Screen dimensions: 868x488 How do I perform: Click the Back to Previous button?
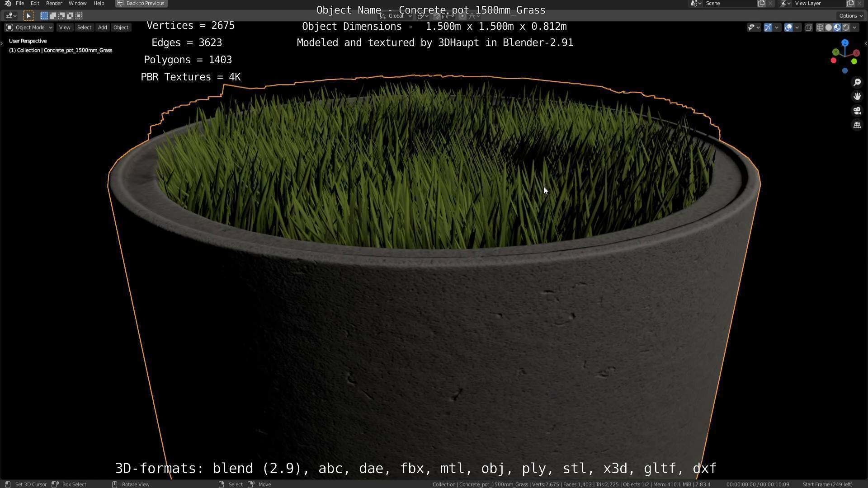point(141,4)
